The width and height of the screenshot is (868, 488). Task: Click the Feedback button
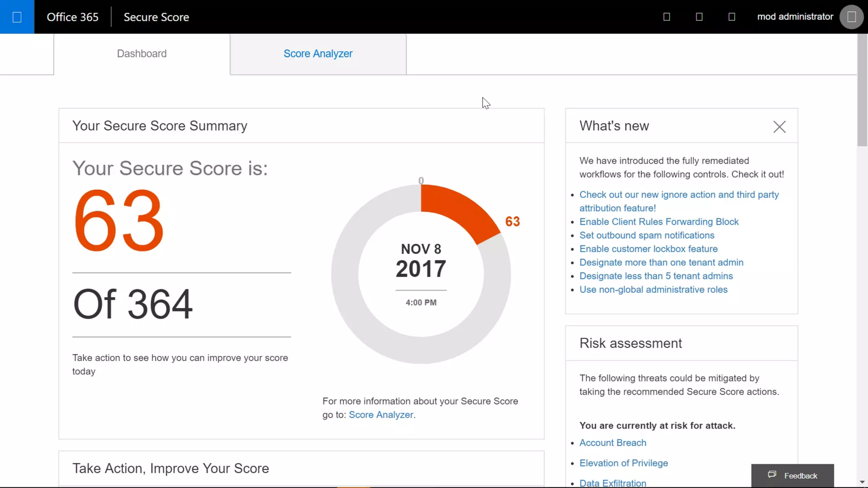click(x=793, y=476)
